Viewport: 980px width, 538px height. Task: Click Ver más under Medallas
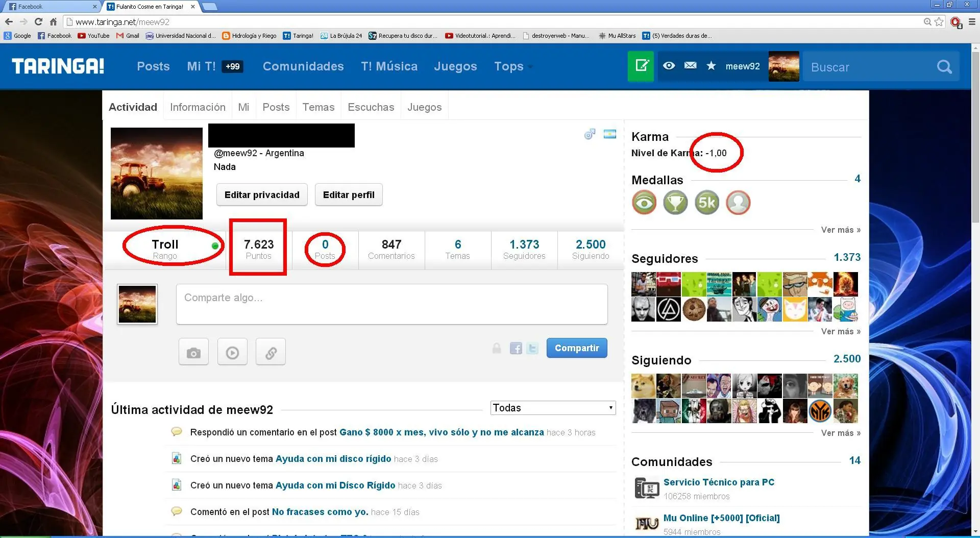pos(841,230)
